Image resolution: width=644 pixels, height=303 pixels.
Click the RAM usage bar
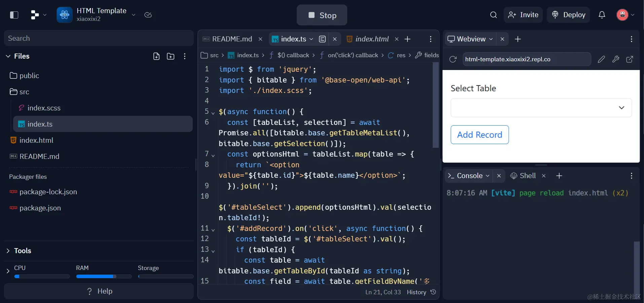(104, 276)
